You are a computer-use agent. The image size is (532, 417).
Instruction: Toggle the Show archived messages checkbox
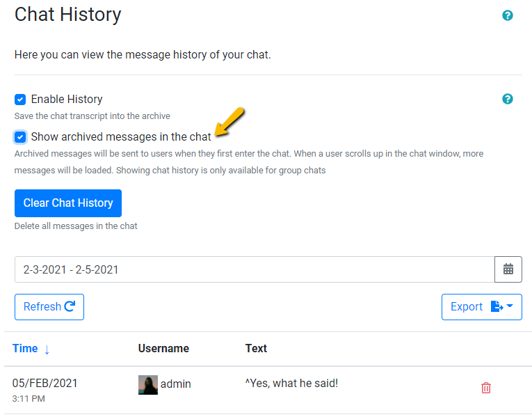20,136
